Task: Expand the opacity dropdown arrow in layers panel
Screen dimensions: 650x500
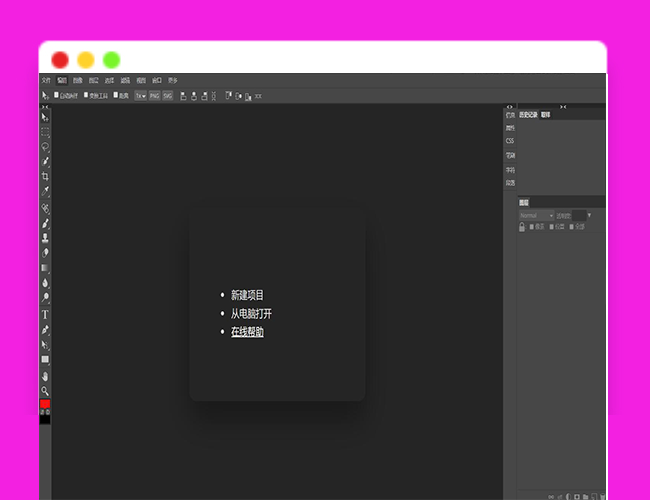Action: 589,215
